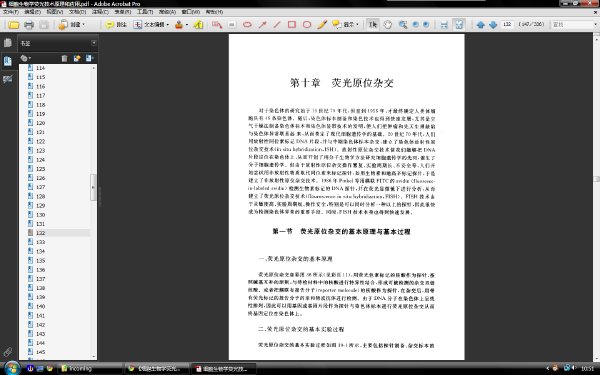Select the pencil drawing tool
The width and height of the screenshot is (600, 375).
(322, 25)
